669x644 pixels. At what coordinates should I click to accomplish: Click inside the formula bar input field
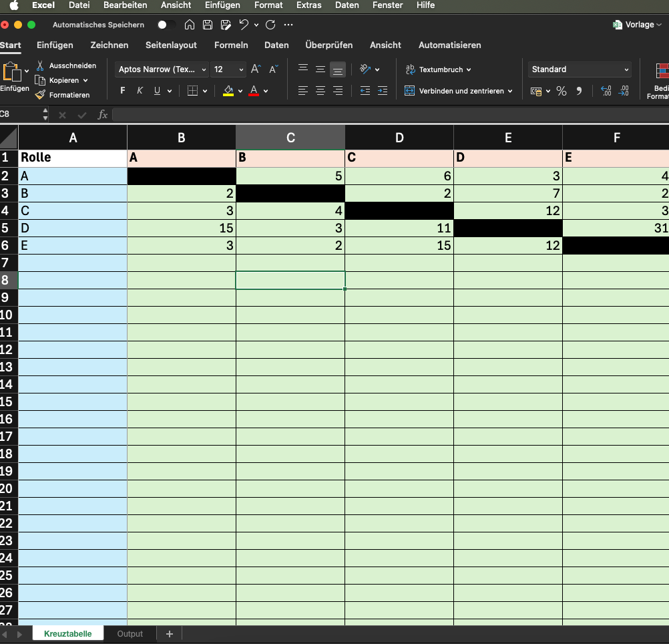pyautogui.click(x=391, y=114)
